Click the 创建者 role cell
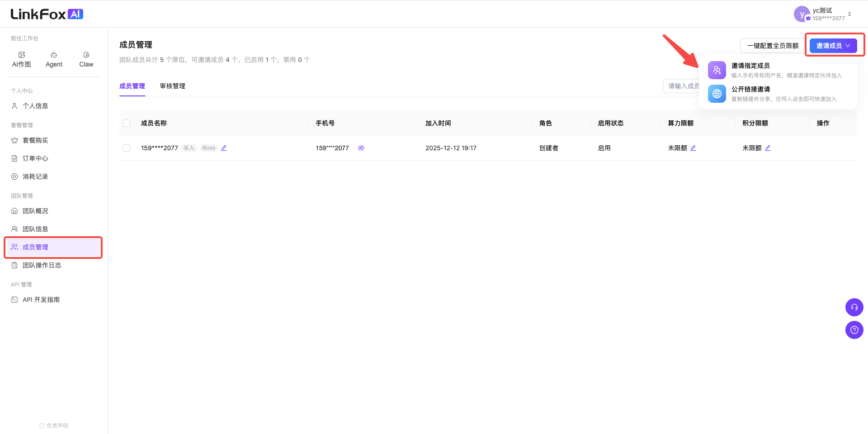Image resolution: width=868 pixels, height=434 pixels. point(548,148)
